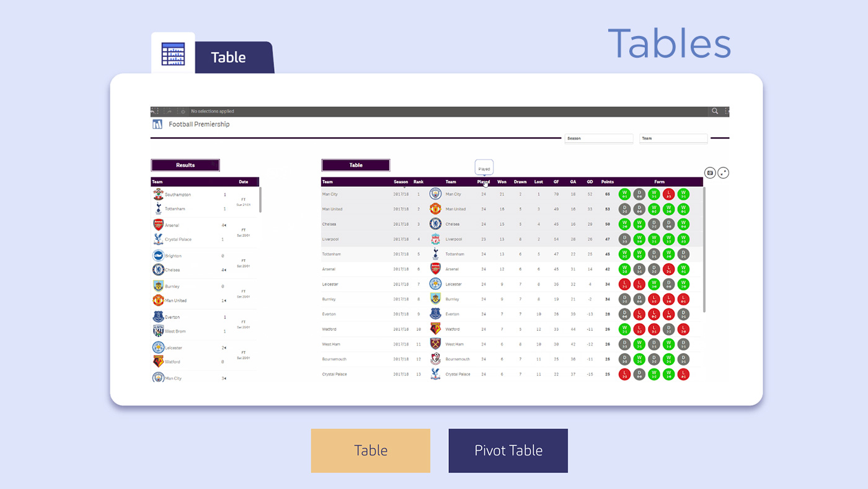Click the Tottenham crest in Results list

pos(158,209)
